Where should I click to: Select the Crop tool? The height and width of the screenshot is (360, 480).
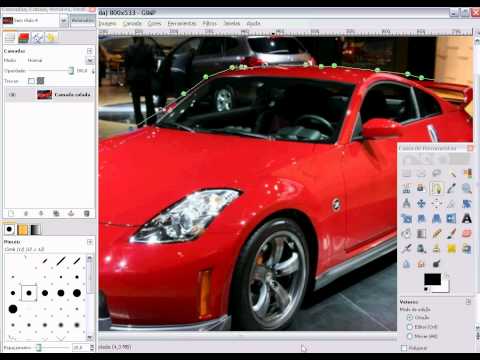[451, 203]
